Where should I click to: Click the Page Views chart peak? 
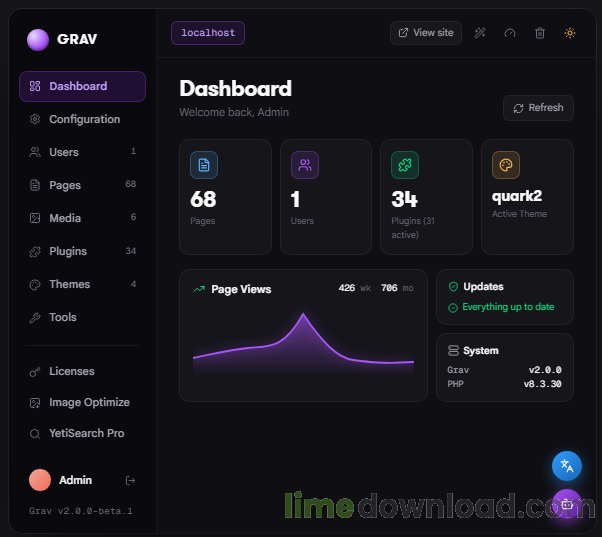click(x=303, y=314)
